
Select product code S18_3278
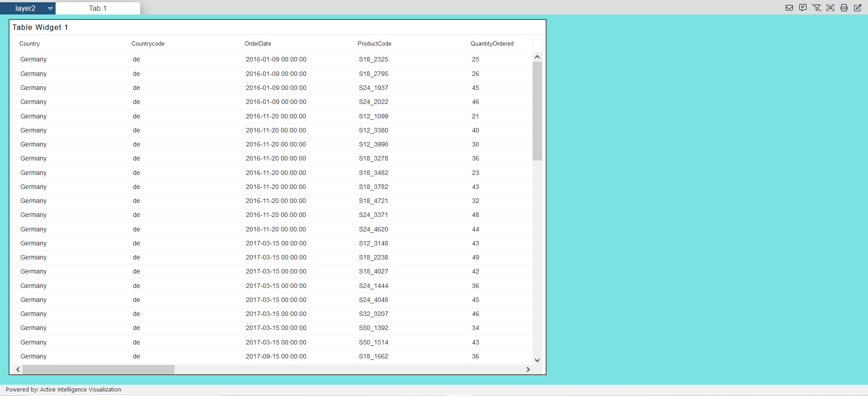373,158
